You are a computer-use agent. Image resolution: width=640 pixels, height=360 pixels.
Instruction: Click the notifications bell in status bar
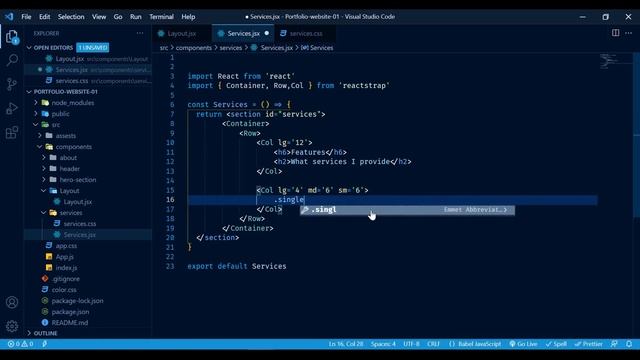point(629,344)
